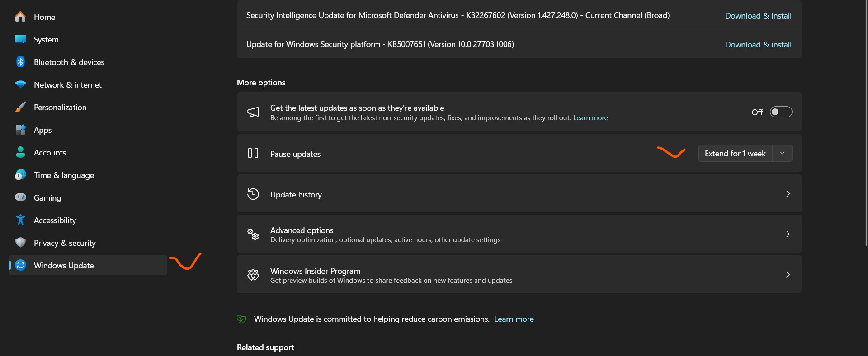Click the Windows Insider Program icon
The image size is (868, 356).
point(253,275)
